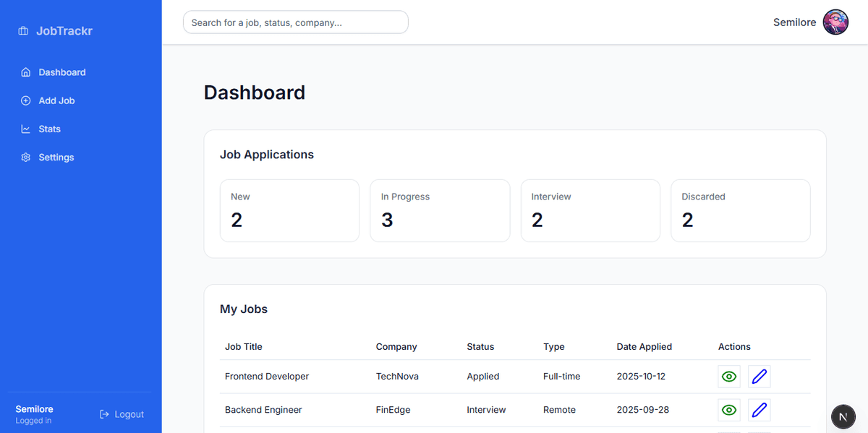Click the Type column header

point(554,347)
